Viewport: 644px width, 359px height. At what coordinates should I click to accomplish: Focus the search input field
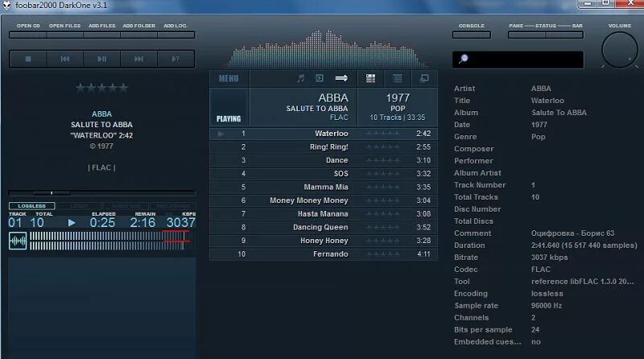coord(518,60)
